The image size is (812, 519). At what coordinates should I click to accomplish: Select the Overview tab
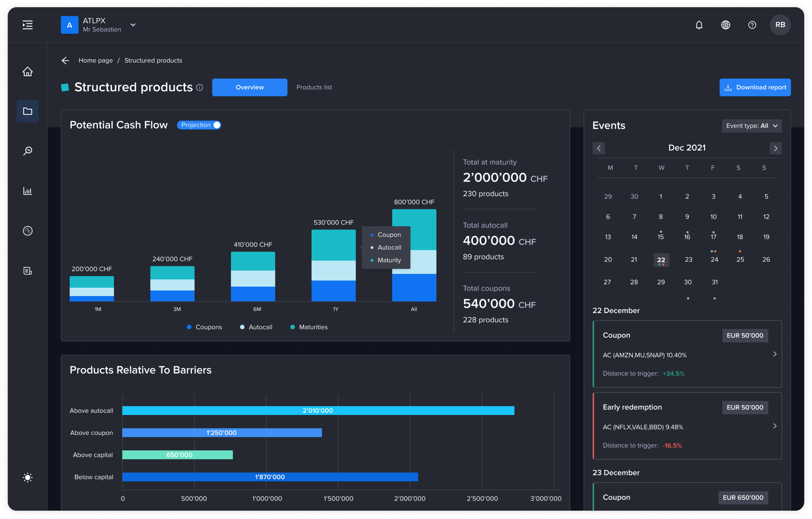[250, 87]
